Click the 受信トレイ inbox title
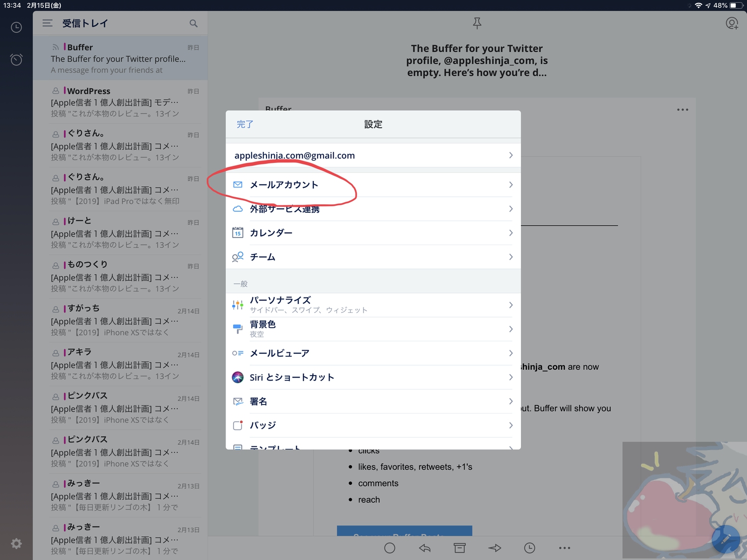 tap(85, 23)
